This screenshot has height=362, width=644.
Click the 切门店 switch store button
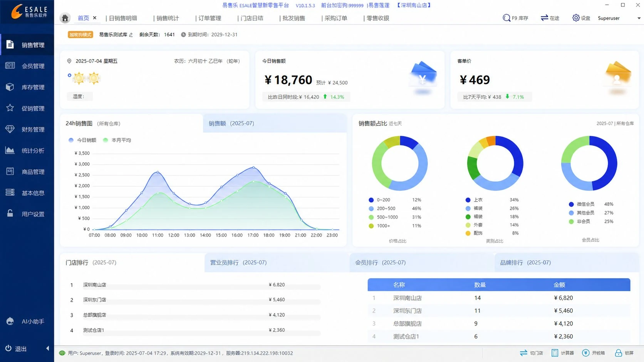(x=532, y=353)
